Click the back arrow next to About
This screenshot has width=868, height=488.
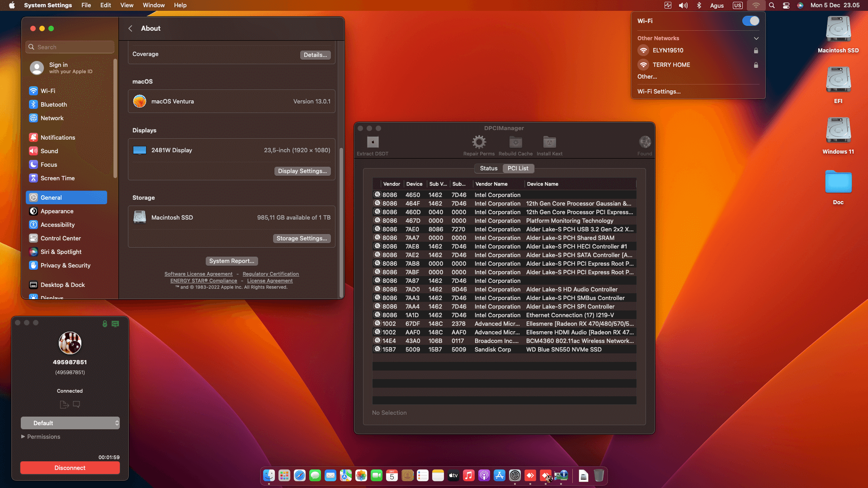[130, 28]
